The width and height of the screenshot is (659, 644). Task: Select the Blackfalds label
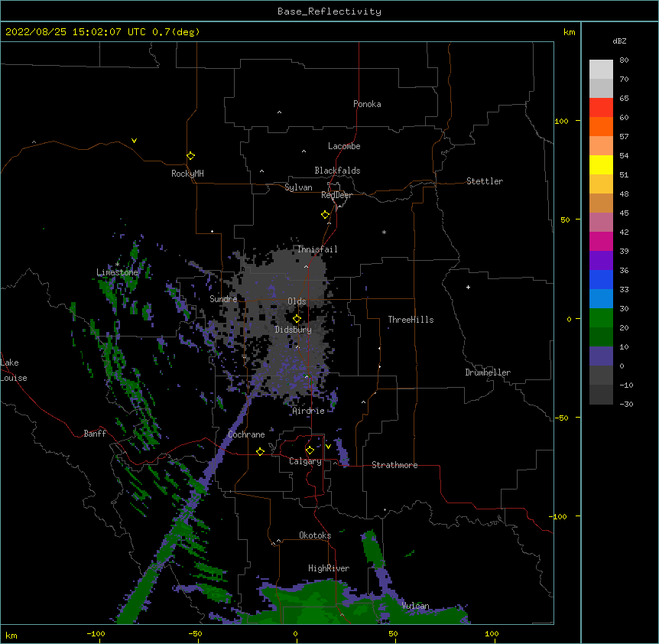click(x=337, y=171)
